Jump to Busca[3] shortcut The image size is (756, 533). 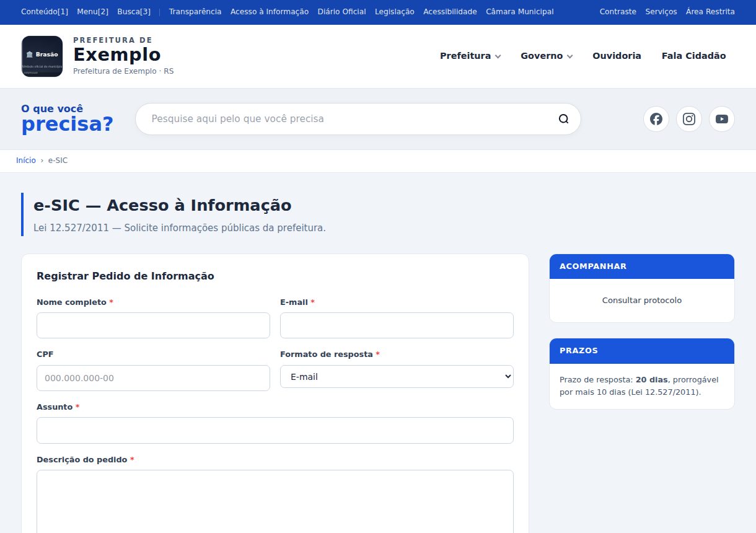coord(134,12)
